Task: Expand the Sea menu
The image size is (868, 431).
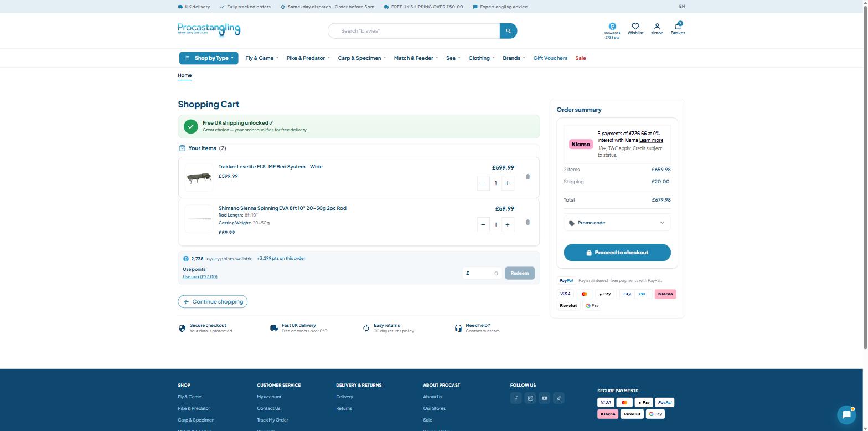Action: tap(453, 58)
